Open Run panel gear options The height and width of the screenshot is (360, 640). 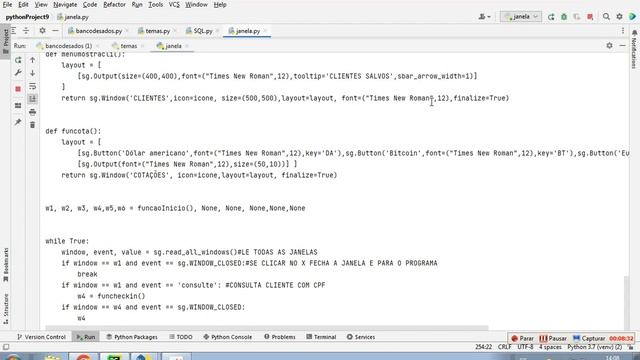(609, 46)
